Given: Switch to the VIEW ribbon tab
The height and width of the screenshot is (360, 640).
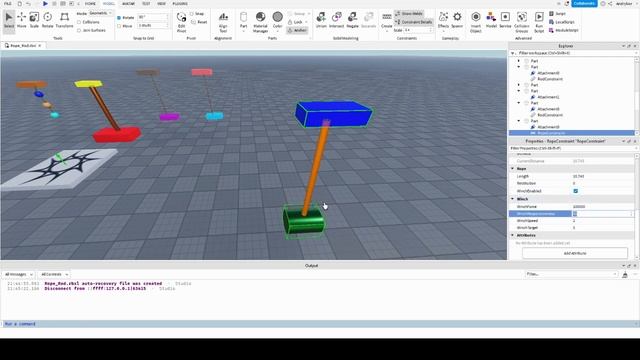Looking at the screenshot, I should pos(161,4).
